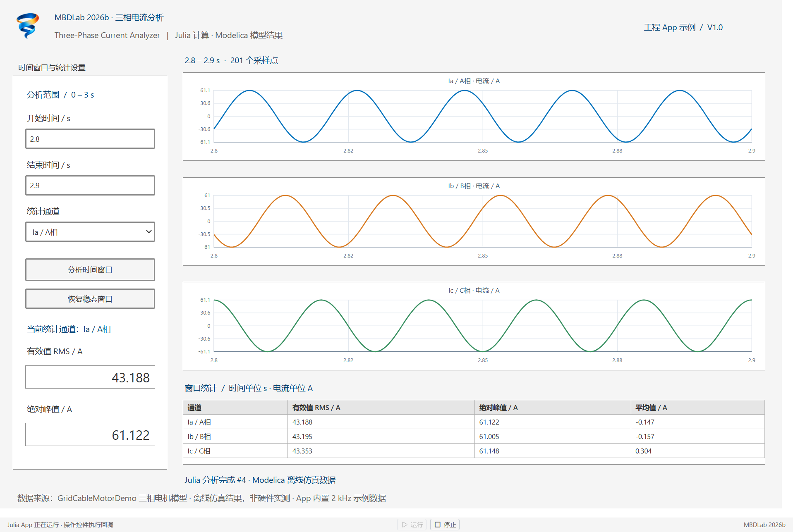The image size is (793, 532).
Task: Click the green Ic C相 waveform chart
Action: coord(474,326)
